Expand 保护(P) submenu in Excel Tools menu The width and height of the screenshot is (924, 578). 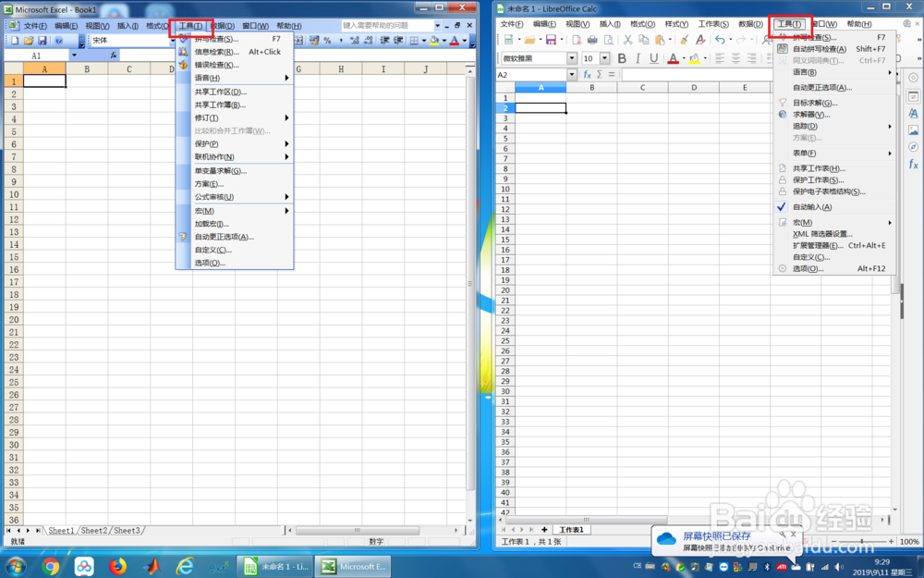pyautogui.click(x=235, y=144)
